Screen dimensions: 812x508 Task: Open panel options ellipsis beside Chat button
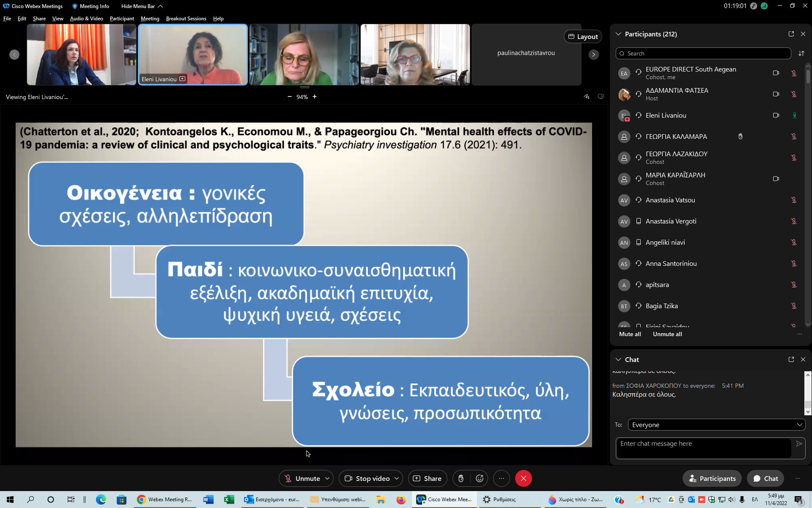[x=798, y=478]
